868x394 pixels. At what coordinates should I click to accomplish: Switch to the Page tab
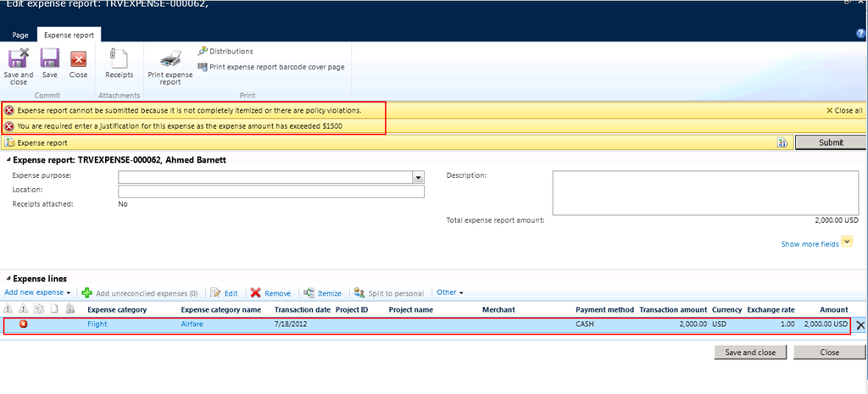pos(20,35)
